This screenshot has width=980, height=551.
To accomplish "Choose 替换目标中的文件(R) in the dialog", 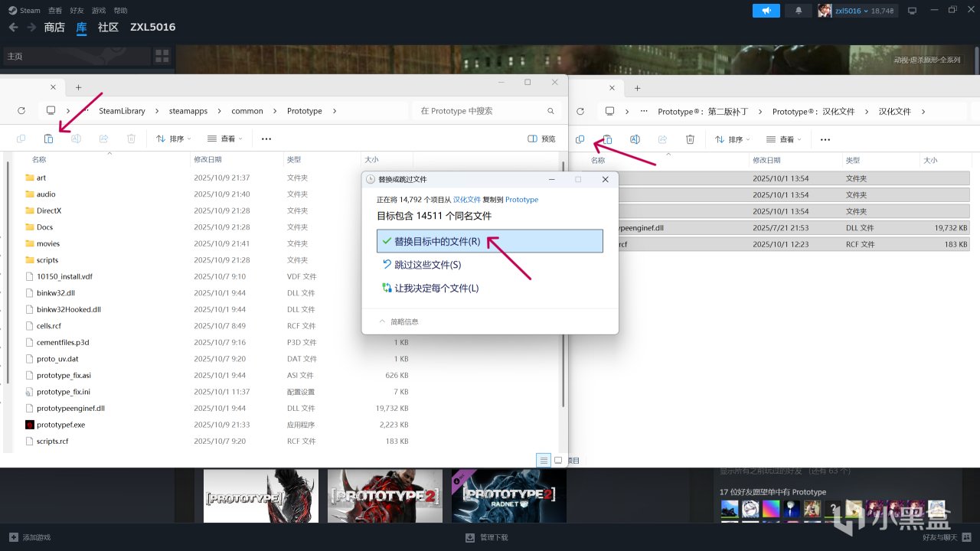I will [490, 241].
